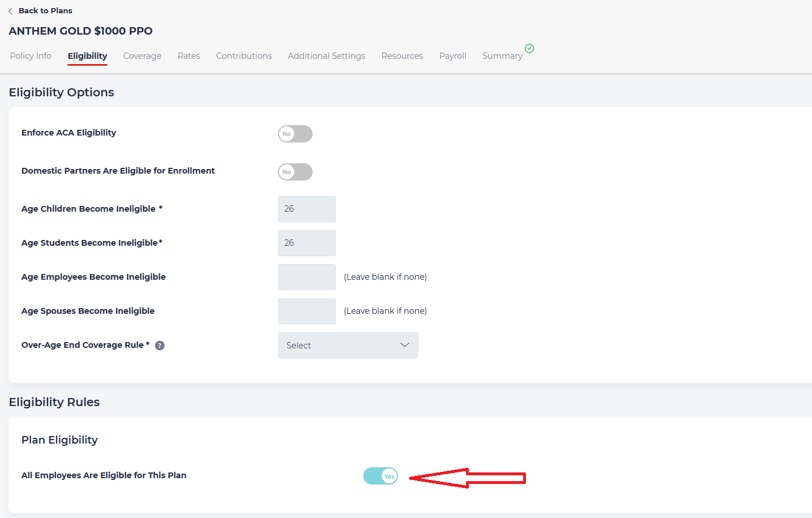Screen dimensions: 812x518
Task: Open the Rates tab
Action: [189, 55]
